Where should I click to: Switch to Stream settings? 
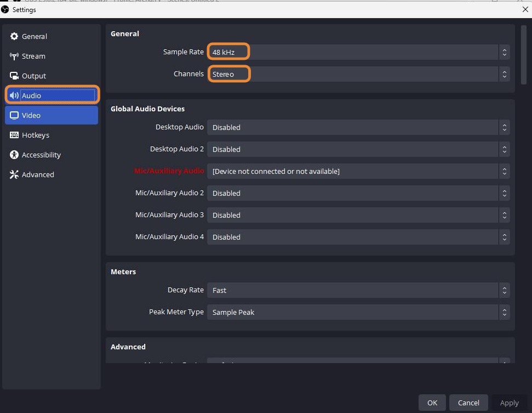[52, 56]
